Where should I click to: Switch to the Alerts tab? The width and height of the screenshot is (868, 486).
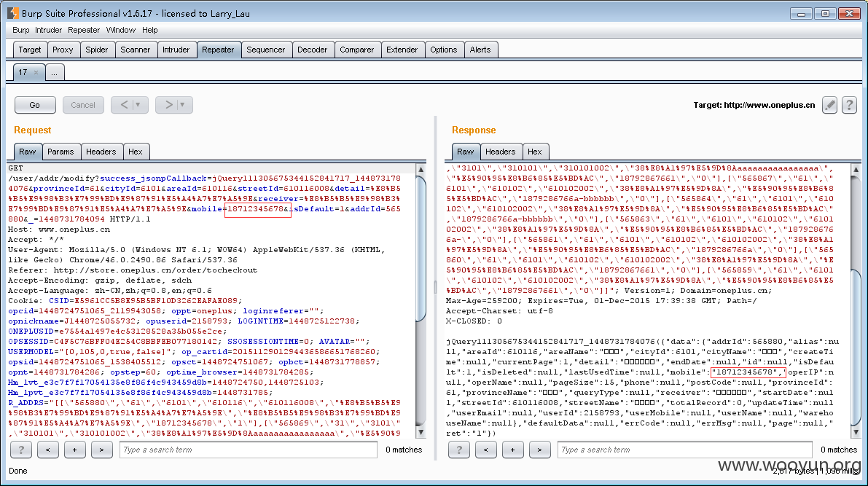tap(480, 50)
